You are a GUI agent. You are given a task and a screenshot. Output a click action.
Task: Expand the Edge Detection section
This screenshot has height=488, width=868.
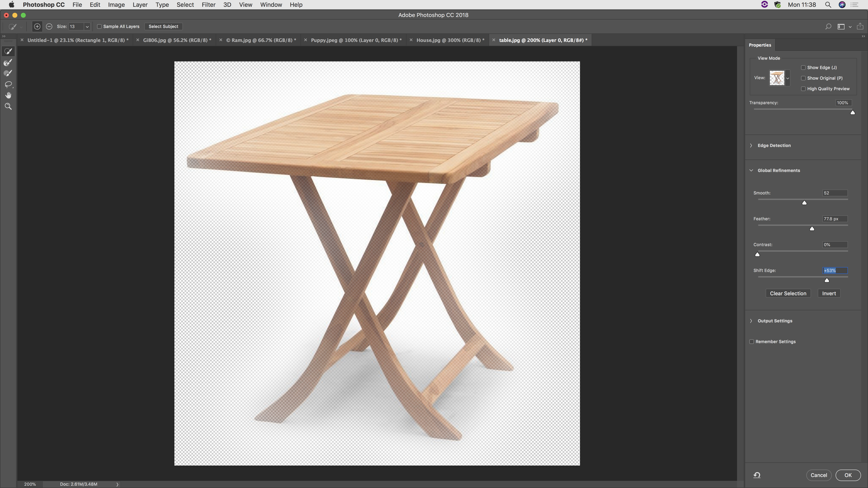click(x=751, y=146)
